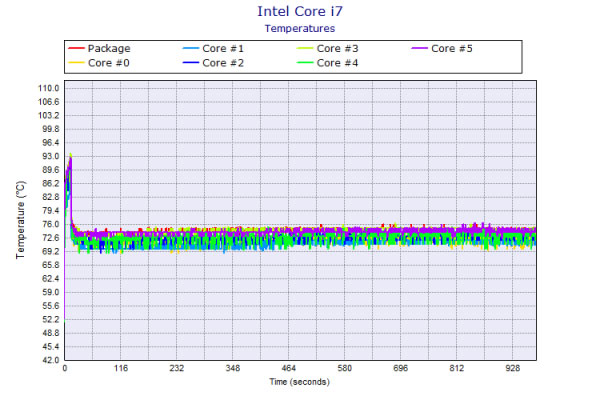Click the dark blue Core #2 legend line
The height and width of the screenshot is (400, 600).
point(191,63)
